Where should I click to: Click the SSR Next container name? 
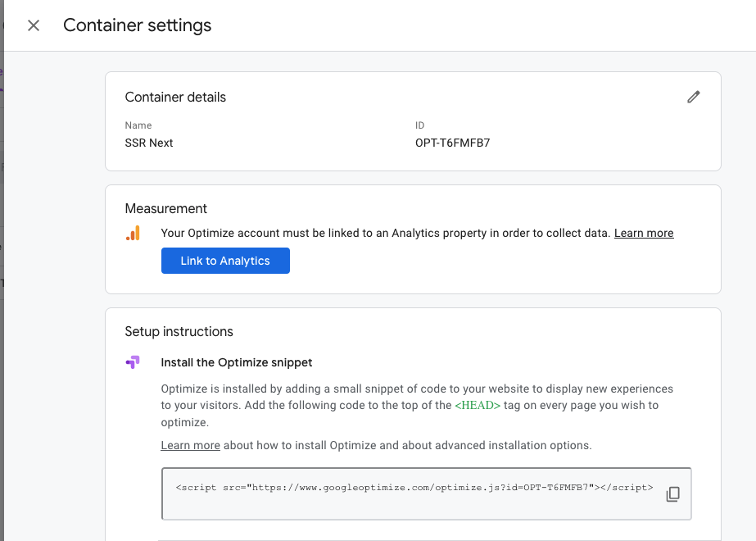point(148,143)
